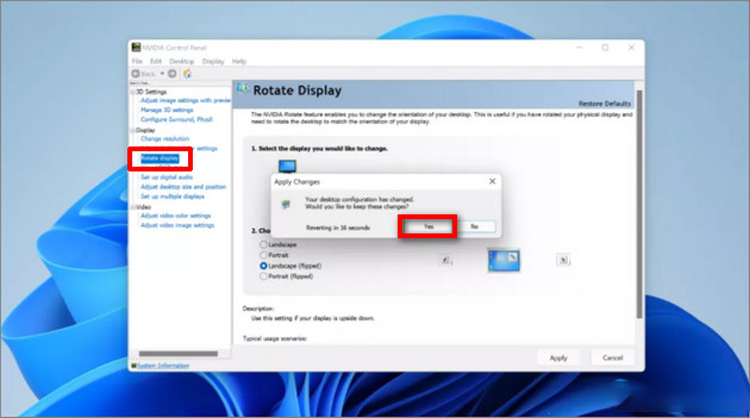This screenshot has width=750, height=418.
Task: Open Configure Surround, PhysX page
Action: click(176, 120)
